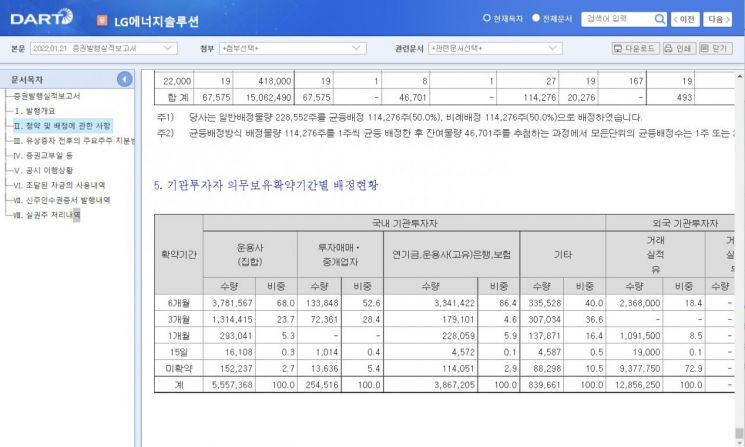Image resolution: width=745 pixels, height=447 pixels.
Task: Click the 닫기 close button
Action: tap(716, 48)
